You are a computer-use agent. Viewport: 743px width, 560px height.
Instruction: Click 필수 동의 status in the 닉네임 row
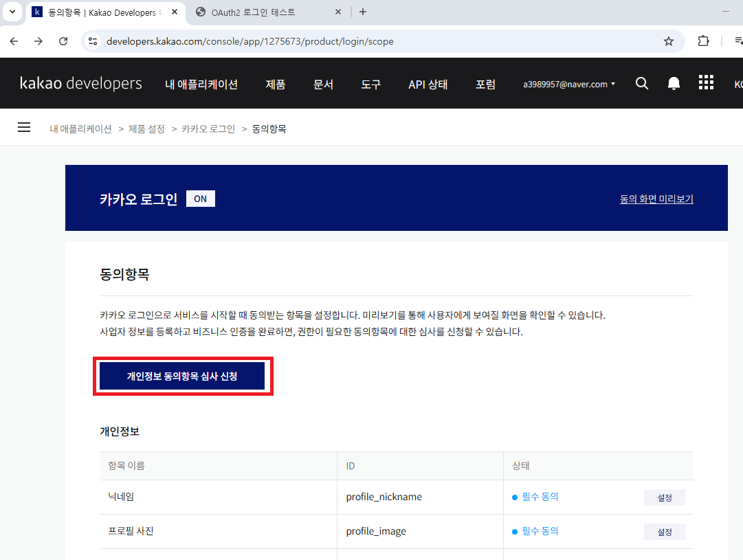[535, 497]
